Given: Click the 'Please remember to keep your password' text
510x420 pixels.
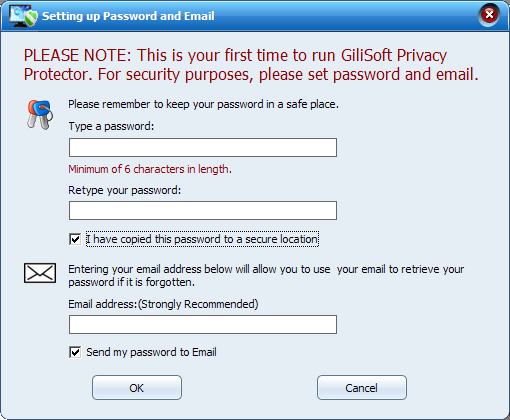Looking at the screenshot, I should coord(203,104).
